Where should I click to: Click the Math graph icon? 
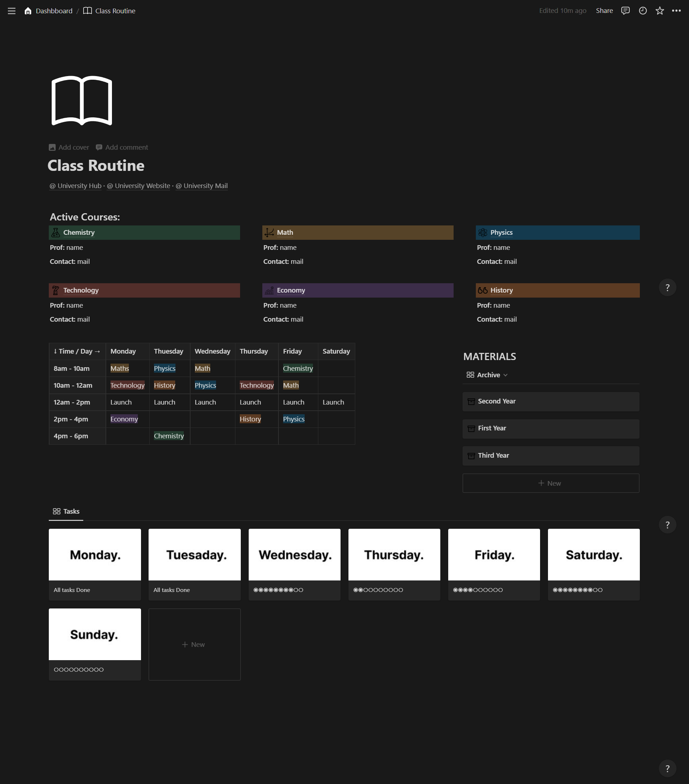tap(269, 233)
